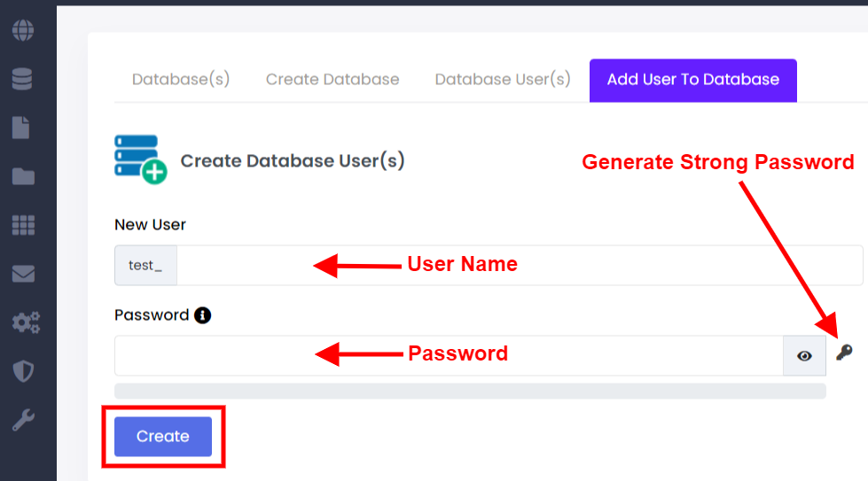The width and height of the screenshot is (868, 481).
Task: Click the New User name field
Action: pos(519,266)
